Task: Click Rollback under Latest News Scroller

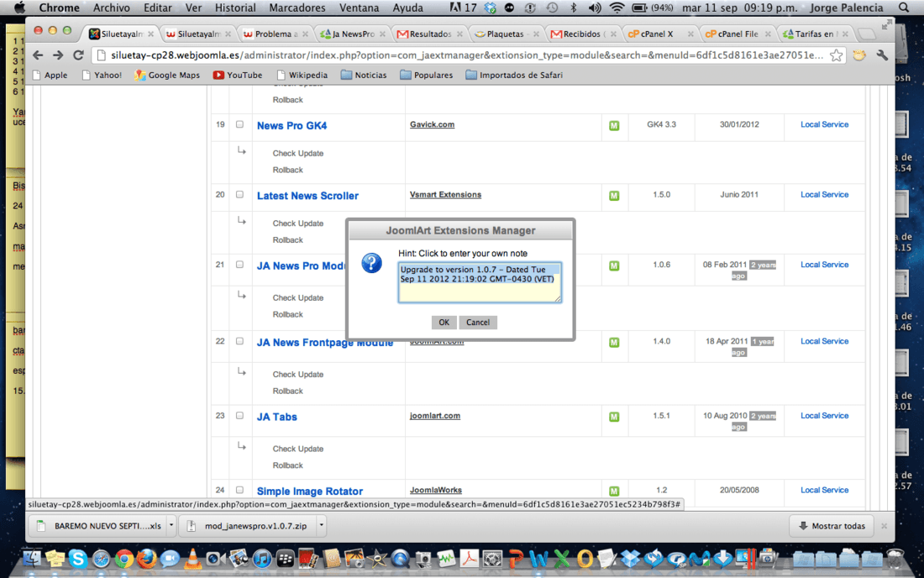Action: pos(287,239)
